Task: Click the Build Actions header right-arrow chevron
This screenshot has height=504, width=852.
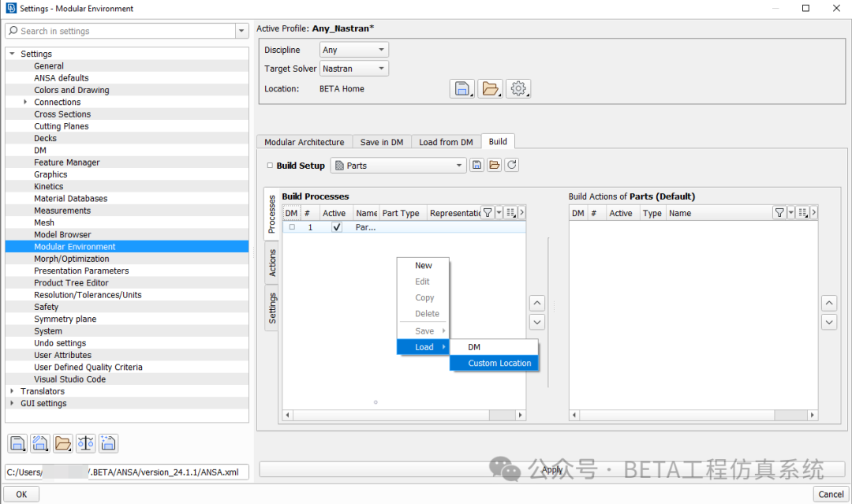Action: 813,213
